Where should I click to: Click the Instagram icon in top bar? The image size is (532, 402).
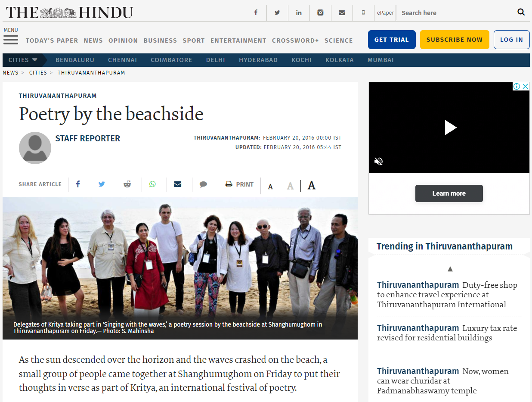pos(320,12)
